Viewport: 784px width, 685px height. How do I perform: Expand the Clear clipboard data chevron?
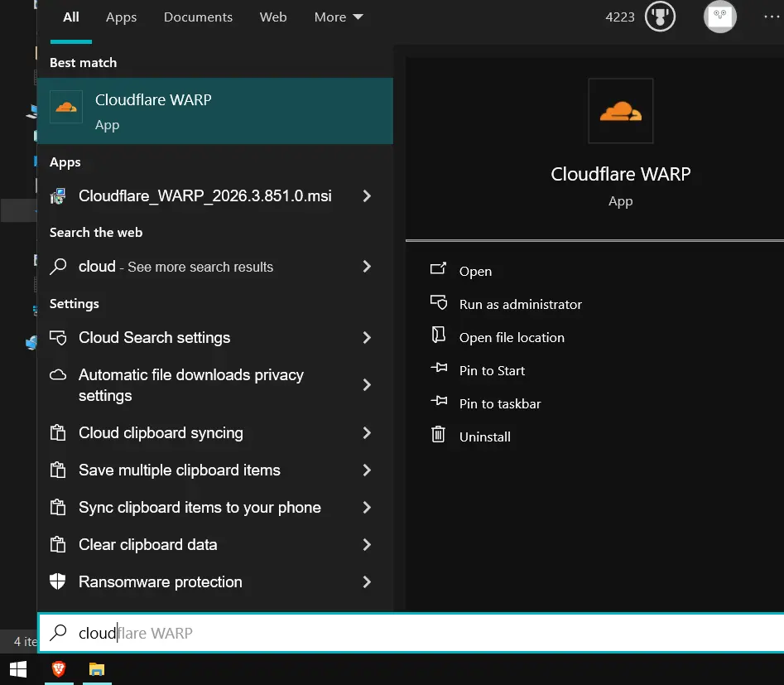[x=367, y=545]
